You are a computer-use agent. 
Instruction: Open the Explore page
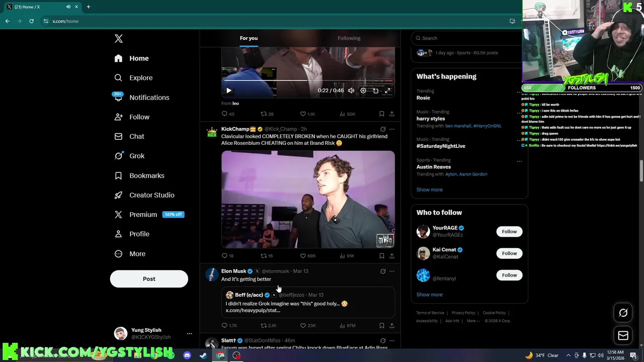pyautogui.click(x=133, y=78)
